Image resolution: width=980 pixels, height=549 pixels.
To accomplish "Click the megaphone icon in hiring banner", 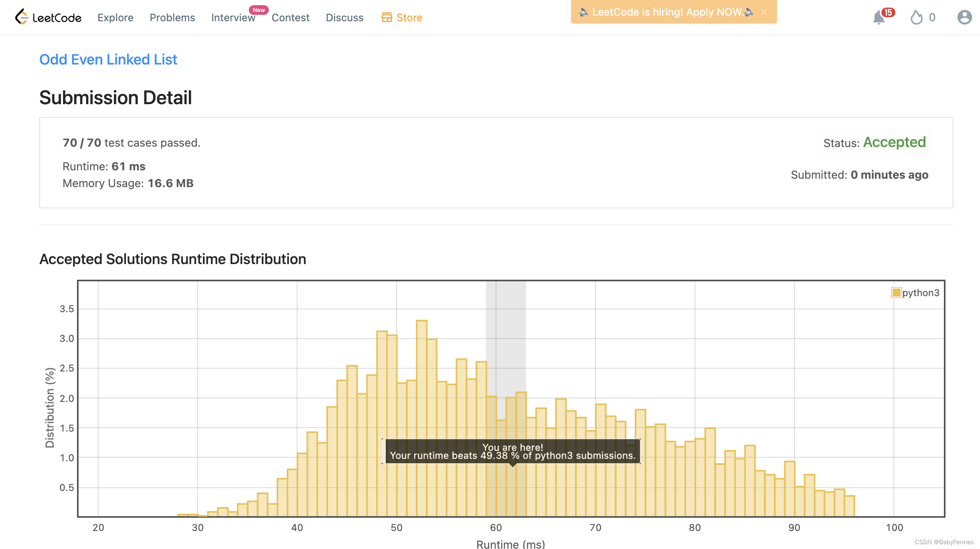I will point(583,12).
